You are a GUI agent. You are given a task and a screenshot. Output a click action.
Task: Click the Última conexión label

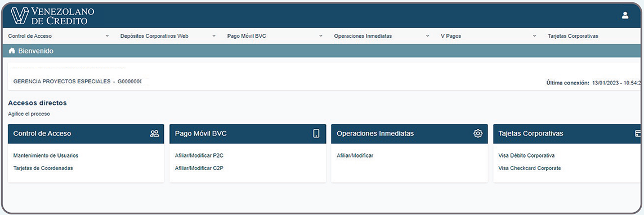point(567,83)
